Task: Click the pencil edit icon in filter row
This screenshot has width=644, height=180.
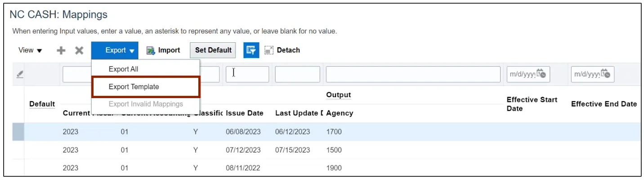Action: pos(20,75)
